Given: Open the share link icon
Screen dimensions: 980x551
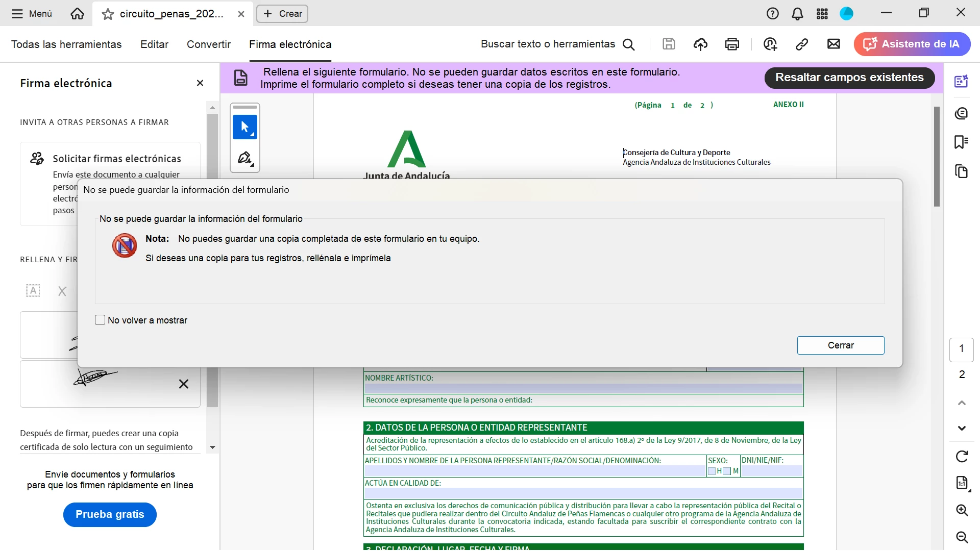Looking at the screenshot, I should coord(801,44).
